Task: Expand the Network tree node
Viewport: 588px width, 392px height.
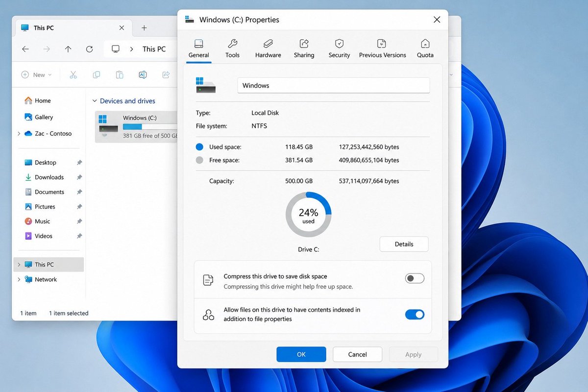Action: click(19, 279)
